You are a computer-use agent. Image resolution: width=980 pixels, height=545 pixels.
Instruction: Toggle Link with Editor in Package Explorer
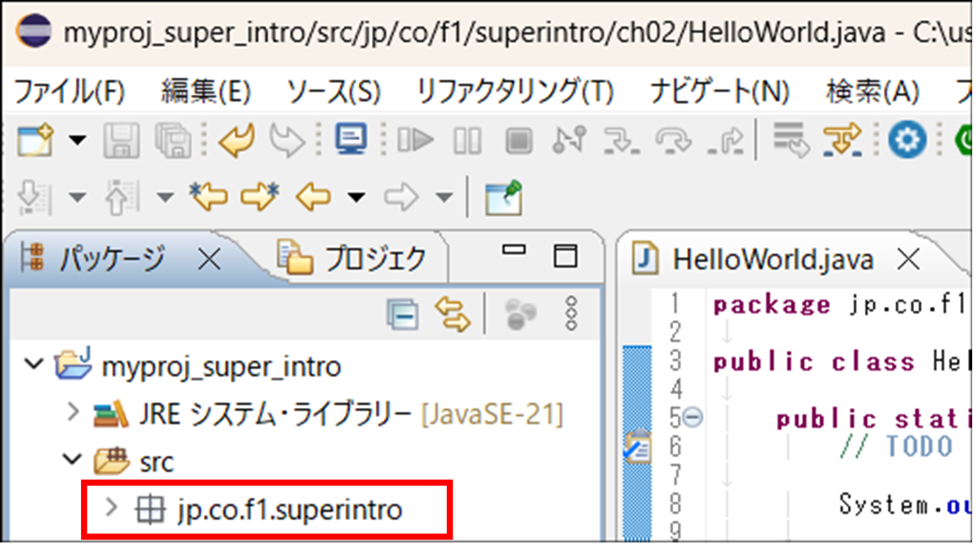(452, 314)
